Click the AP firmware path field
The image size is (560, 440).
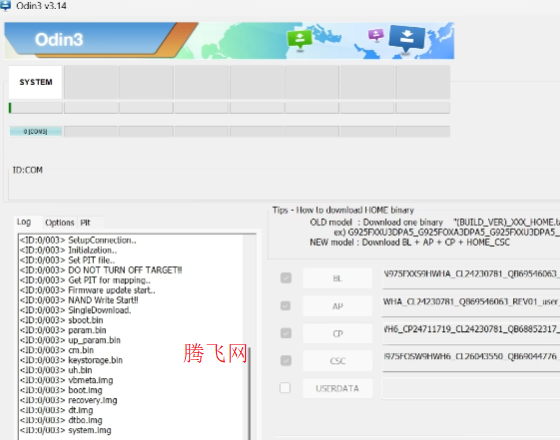[471, 305]
